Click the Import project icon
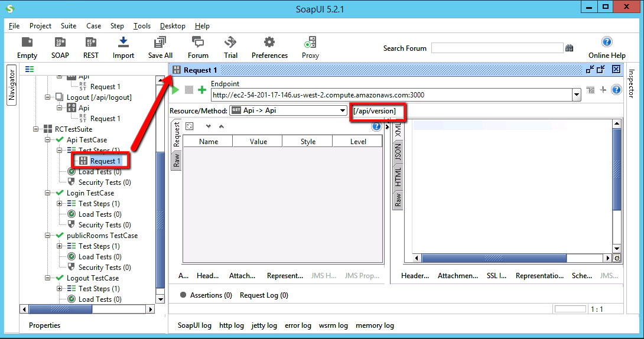The height and width of the screenshot is (339, 644). [x=123, y=43]
